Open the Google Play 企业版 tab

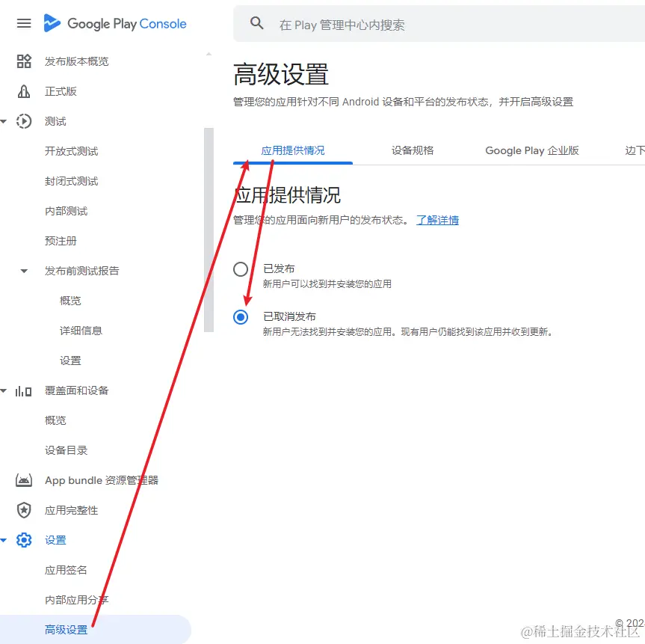pyautogui.click(x=532, y=150)
